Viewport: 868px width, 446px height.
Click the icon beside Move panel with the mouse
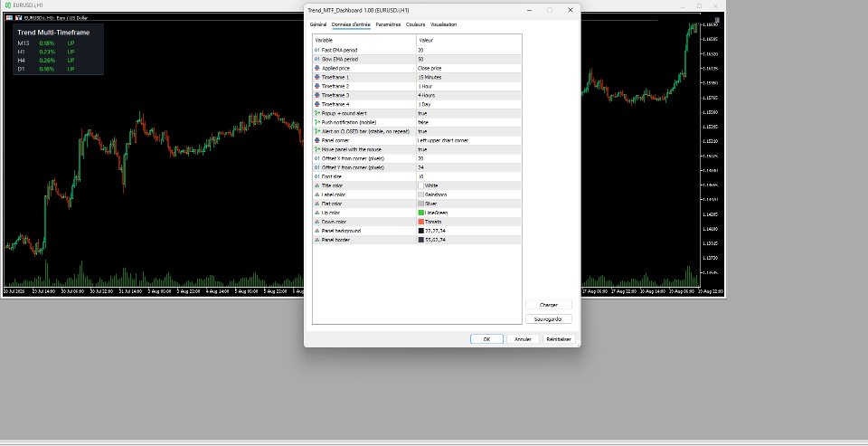pos(317,149)
